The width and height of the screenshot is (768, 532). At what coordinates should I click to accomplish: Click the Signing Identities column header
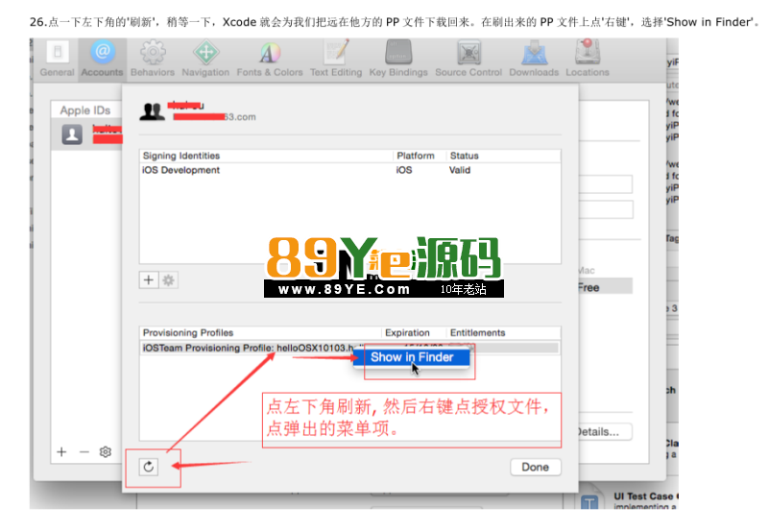pos(181,156)
